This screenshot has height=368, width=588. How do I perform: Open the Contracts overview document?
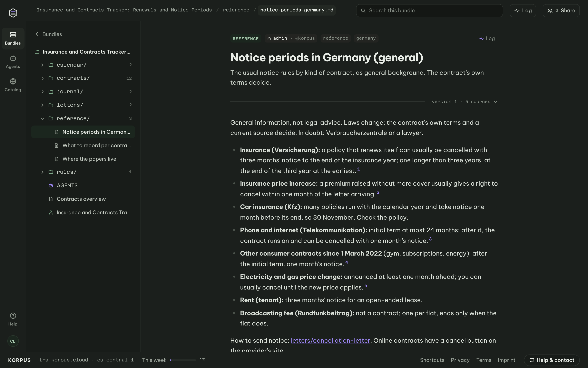(83, 199)
